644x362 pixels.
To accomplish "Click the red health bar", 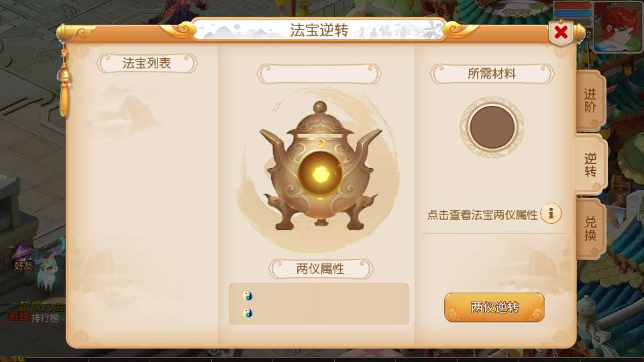I will 572,7.
